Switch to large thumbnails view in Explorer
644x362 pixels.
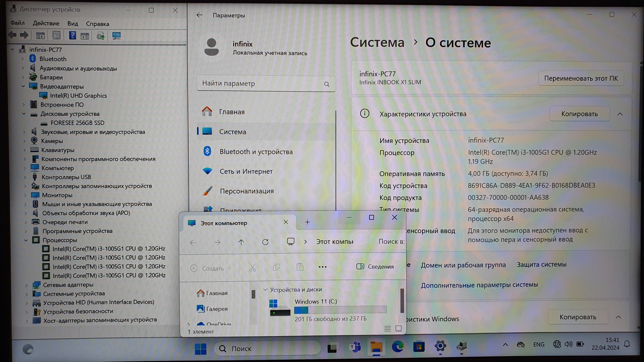click(398, 328)
